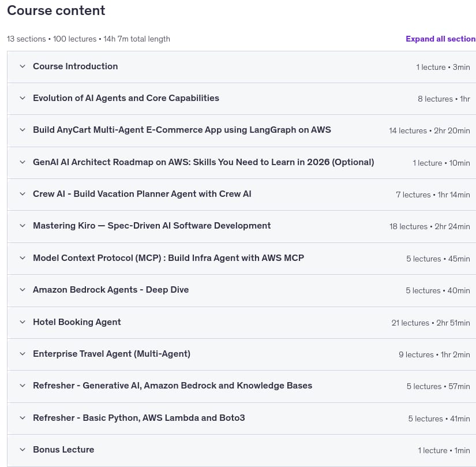The height and width of the screenshot is (467, 476).
Task: Open Enterprise Travel Agent (Multi-Agent) title
Action: pos(112,354)
